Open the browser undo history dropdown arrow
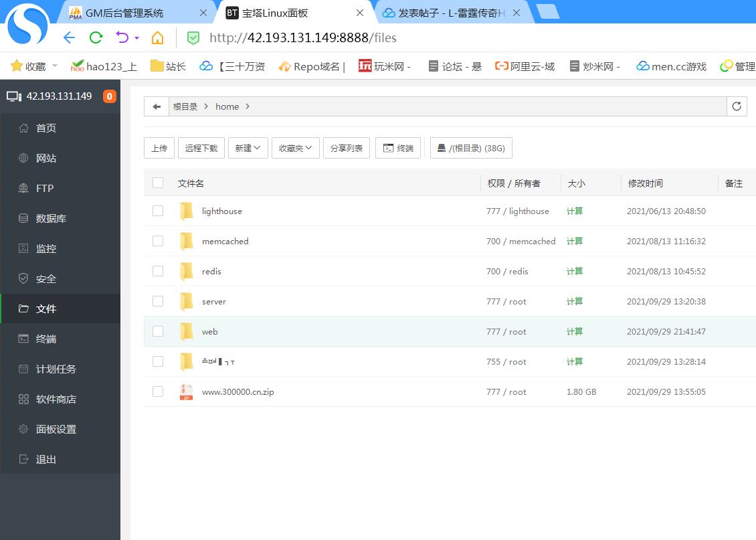The width and height of the screenshot is (756, 540). (x=136, y=38)
